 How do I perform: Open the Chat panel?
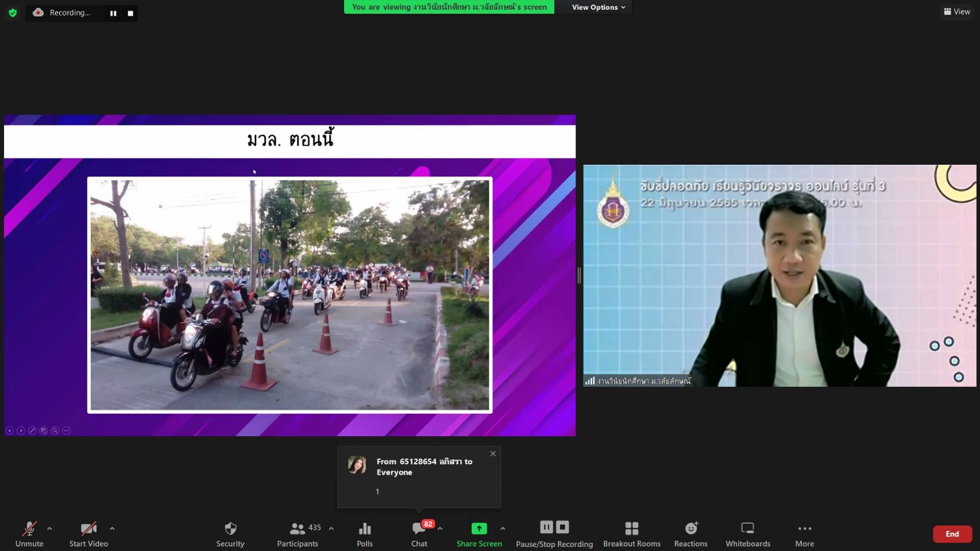tap(419, 534)
